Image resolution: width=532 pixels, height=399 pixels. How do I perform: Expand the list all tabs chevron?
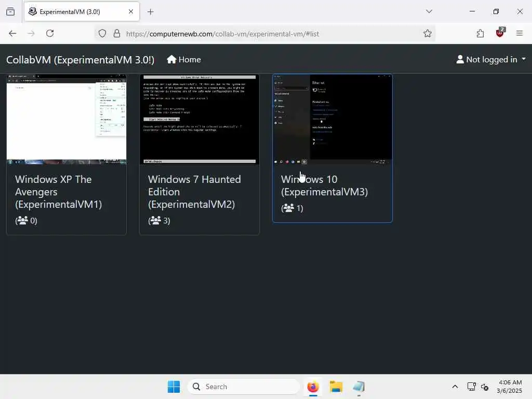pyautogui.click(x=429, y=11)
